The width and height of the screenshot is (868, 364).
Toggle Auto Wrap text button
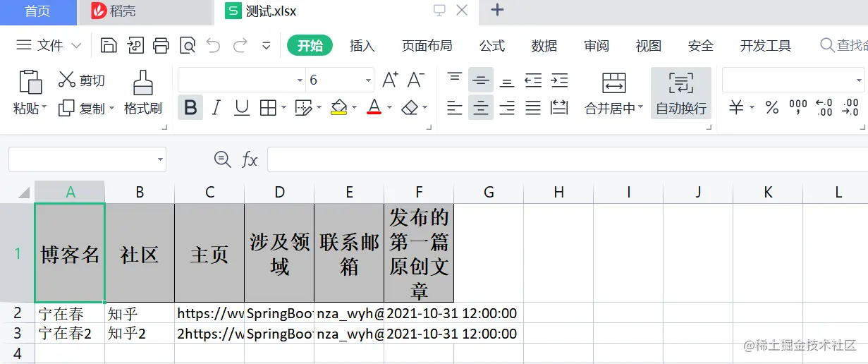(x=680, y=94)
